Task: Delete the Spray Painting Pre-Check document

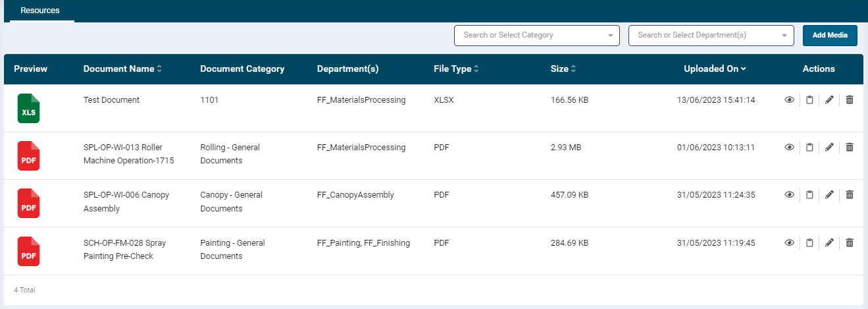Action: (850, 243)
